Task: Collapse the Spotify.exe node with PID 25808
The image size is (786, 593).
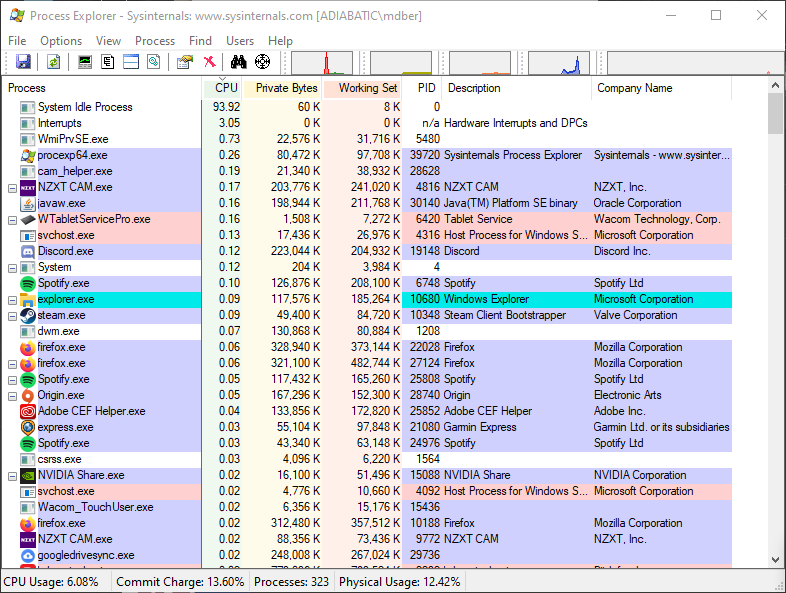Action: pyautogui.click(x=13, y=380)
